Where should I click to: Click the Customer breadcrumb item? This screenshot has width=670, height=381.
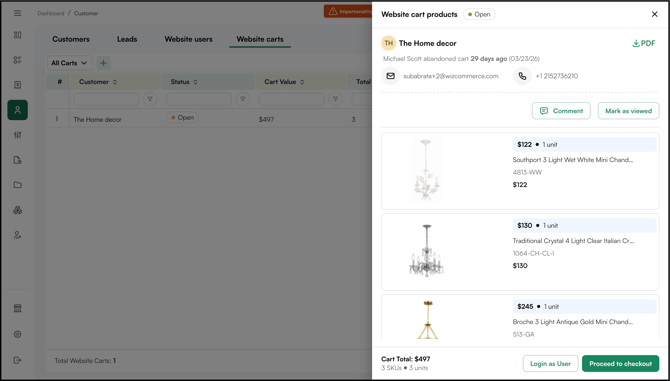point(86,13)
